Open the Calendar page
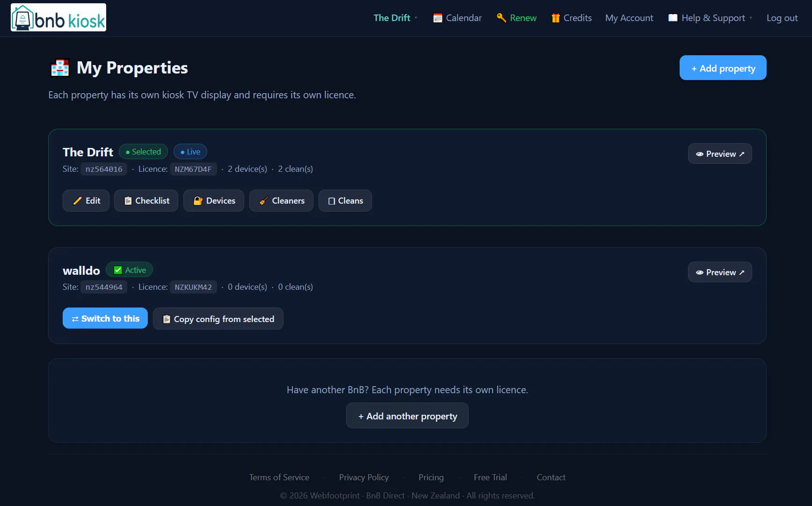This screenshot has height=506, width=812. 457,18
